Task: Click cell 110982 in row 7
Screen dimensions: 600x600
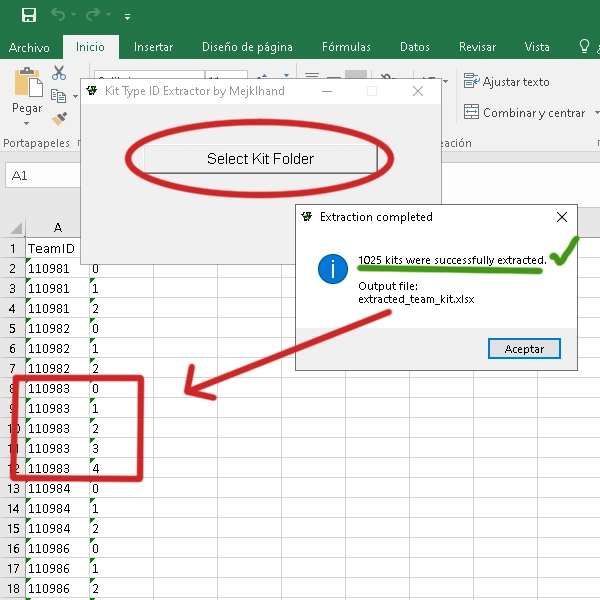Action: point(57,368)
